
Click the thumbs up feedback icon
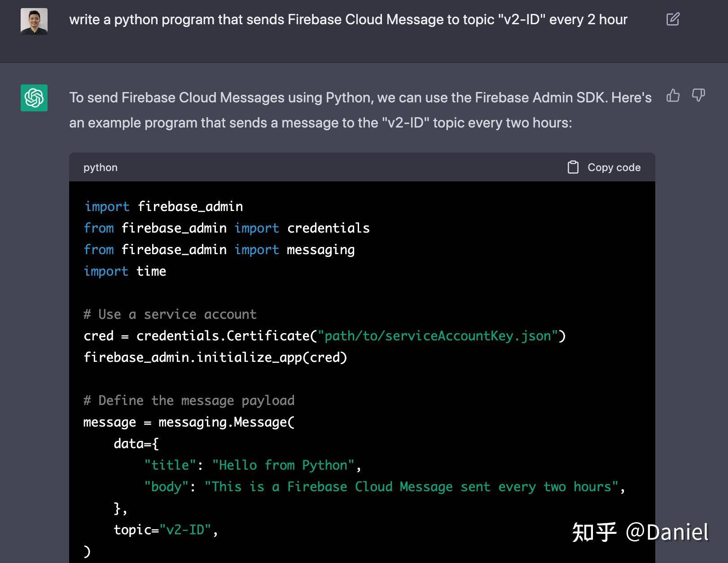tap(673, 96)
